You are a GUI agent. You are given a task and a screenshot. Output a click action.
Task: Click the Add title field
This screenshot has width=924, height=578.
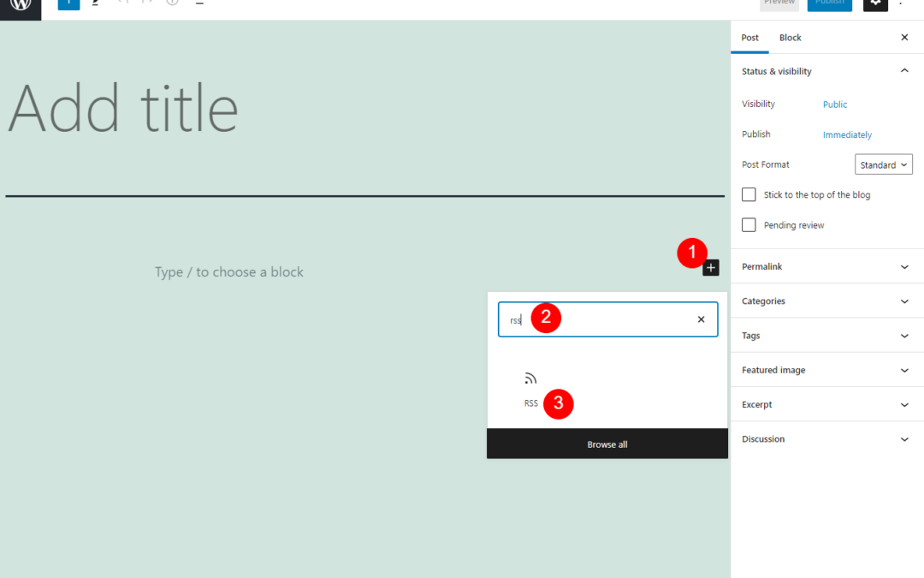tap(124, 109)
